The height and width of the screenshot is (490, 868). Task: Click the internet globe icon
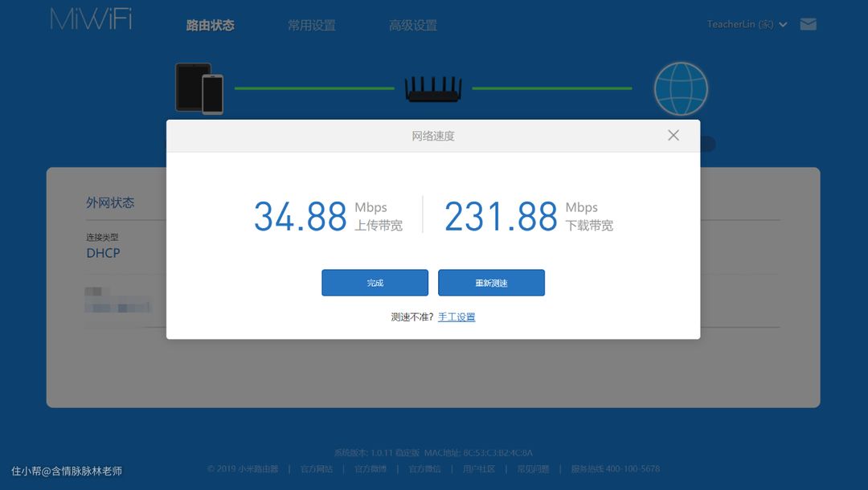coord(681,89)
